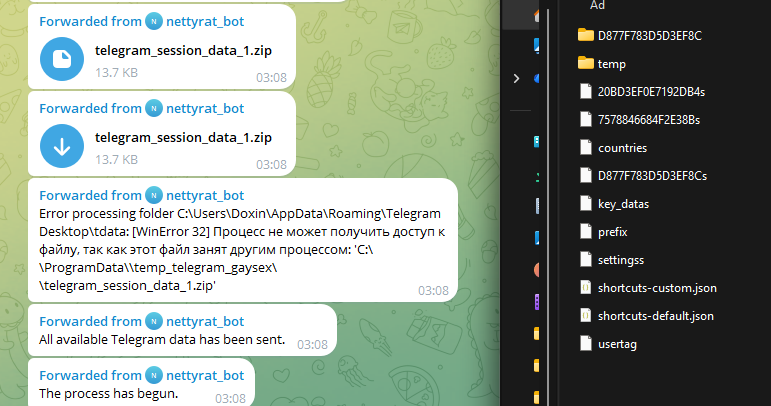Select the prefix file icon
This screenshot has width=771, height=406.
(x=586, y=232)
